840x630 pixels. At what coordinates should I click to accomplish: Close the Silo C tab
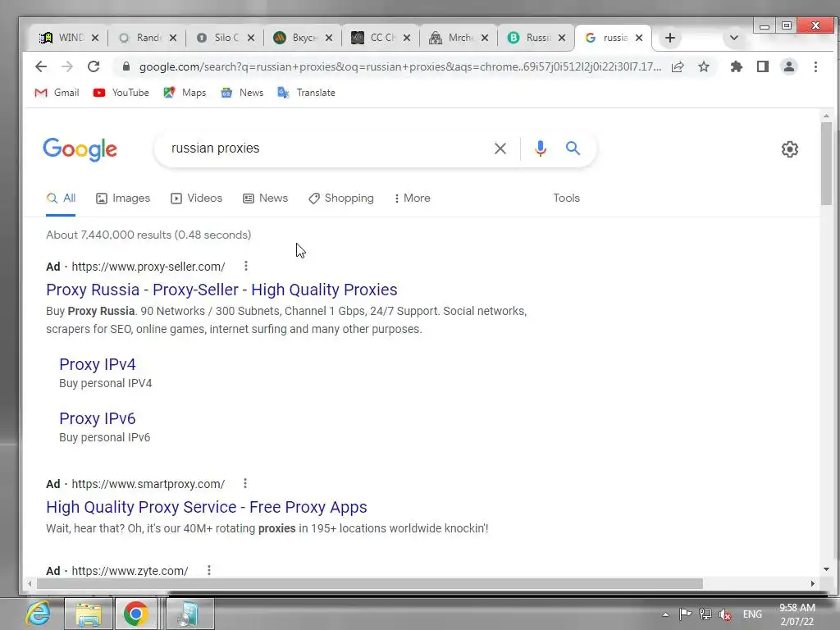[251, 38]
